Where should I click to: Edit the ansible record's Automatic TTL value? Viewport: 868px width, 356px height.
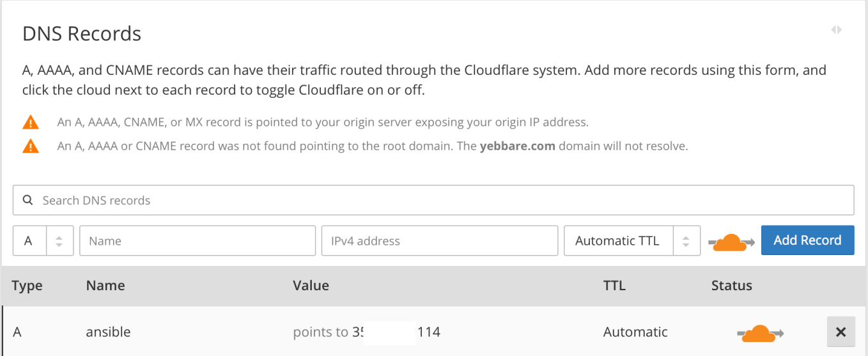pos(635,332)
